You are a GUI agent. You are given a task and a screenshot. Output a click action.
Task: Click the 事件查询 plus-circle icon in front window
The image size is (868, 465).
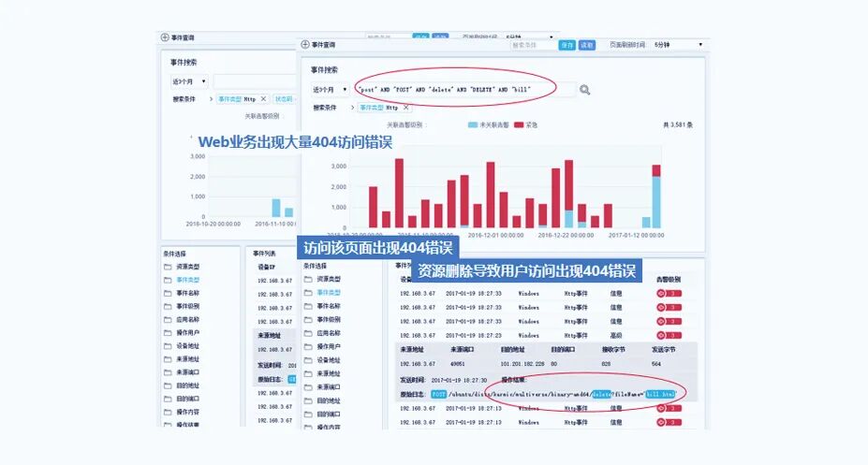[x=305, y=44]
